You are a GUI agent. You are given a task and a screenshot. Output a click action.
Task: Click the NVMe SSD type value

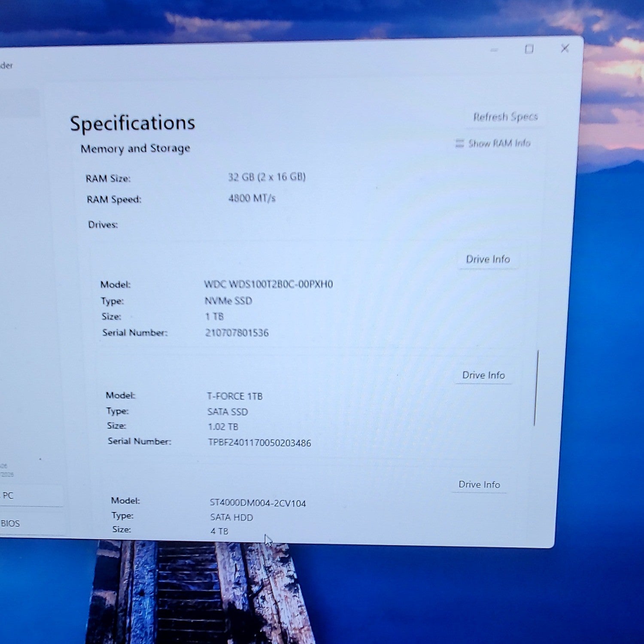228,301
